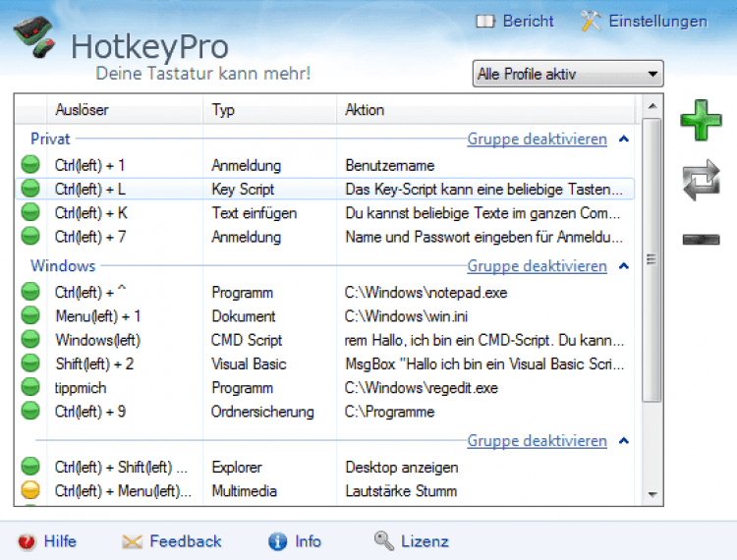Toggle yellow status of Lautstärke Stumm hotkey
This screenshot has height=560, width=737.
tap(30, 490)
